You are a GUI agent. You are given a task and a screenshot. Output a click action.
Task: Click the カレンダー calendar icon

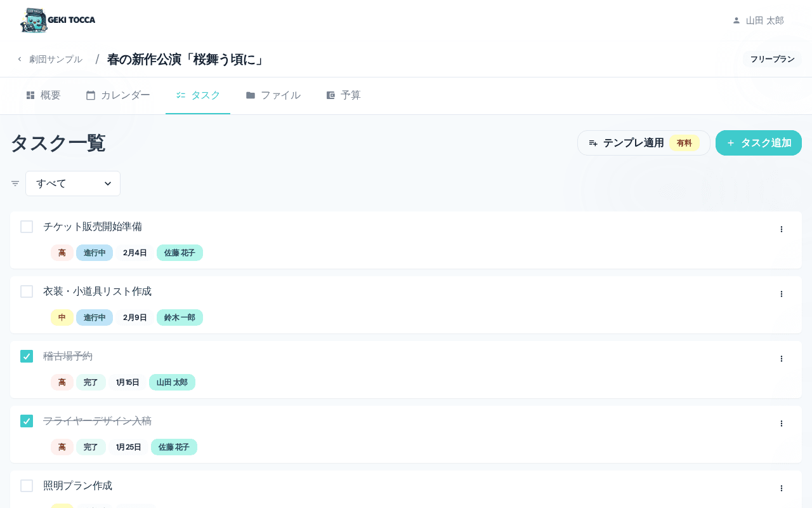pyautogui.click(x=89, y=95)
